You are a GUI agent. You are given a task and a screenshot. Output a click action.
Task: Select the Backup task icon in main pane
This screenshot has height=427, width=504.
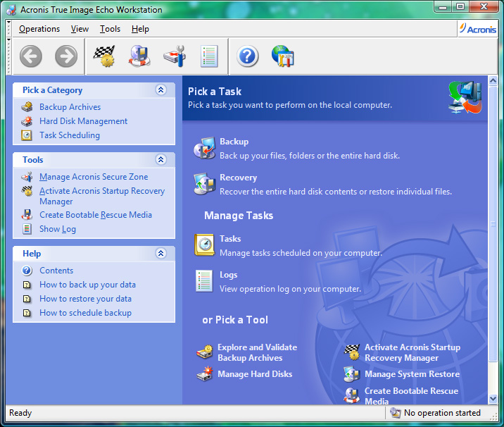tap(205, 148)
